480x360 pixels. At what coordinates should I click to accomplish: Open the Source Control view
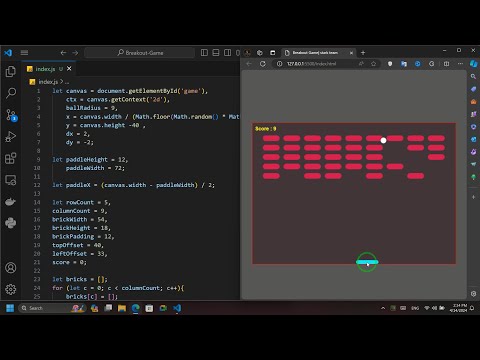point(11,115)
